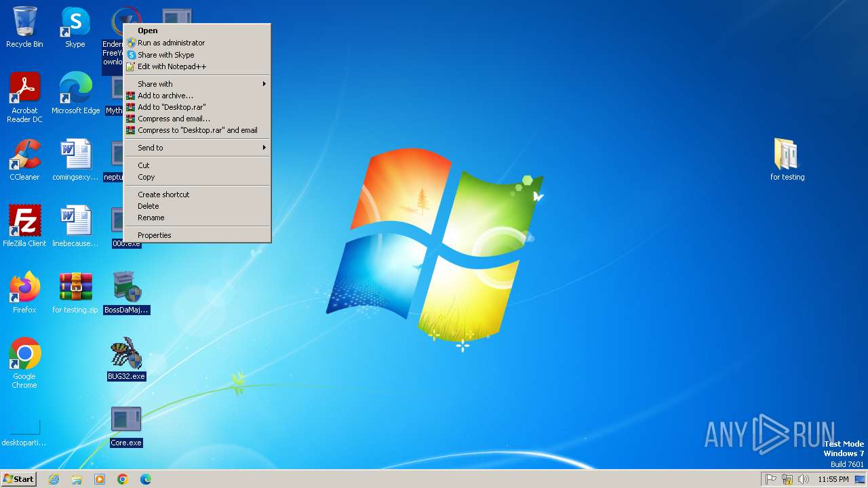Image resolution: width=868 pixels, height=488 pixels.
Task: Choose Share with Skype menu entry
Action: tap(197, 55)
